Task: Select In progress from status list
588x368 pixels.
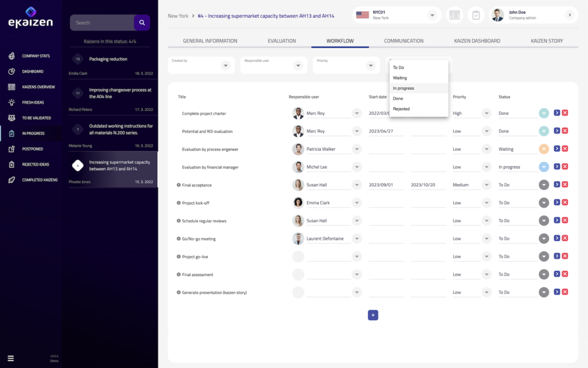Action: click(404, 89)
